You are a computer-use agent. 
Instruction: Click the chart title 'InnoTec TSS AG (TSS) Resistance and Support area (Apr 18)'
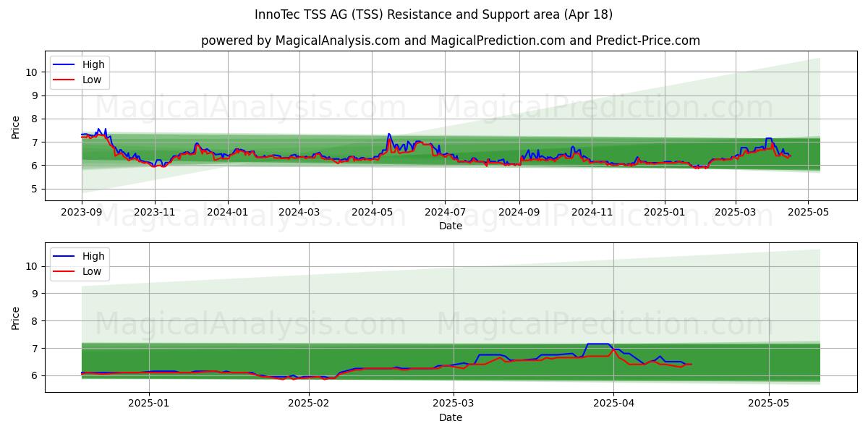point(434,14)
